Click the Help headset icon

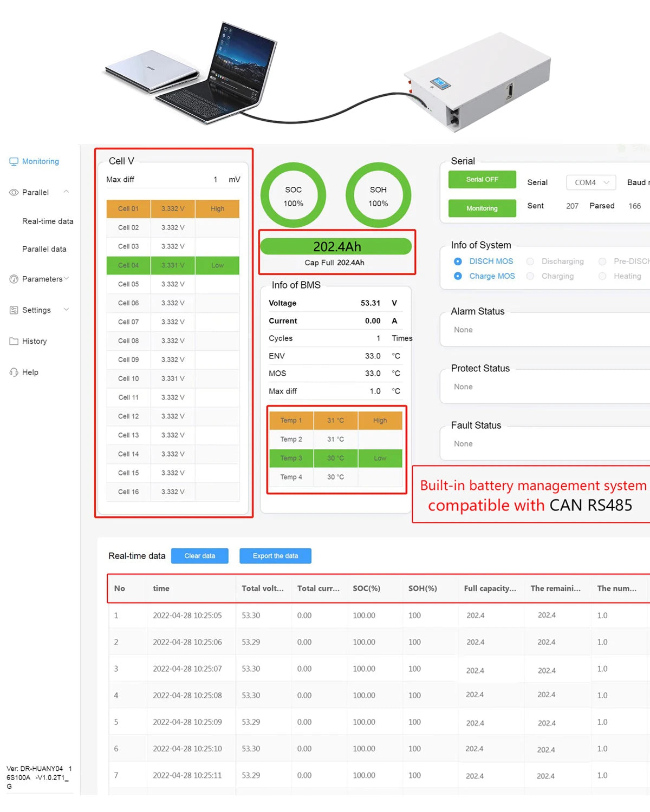(x=14, y=372)
